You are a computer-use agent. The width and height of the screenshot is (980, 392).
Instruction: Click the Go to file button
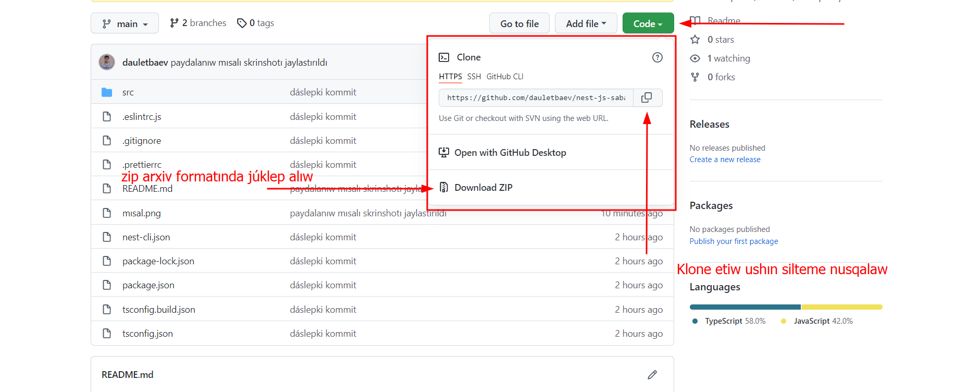point(519,23)
